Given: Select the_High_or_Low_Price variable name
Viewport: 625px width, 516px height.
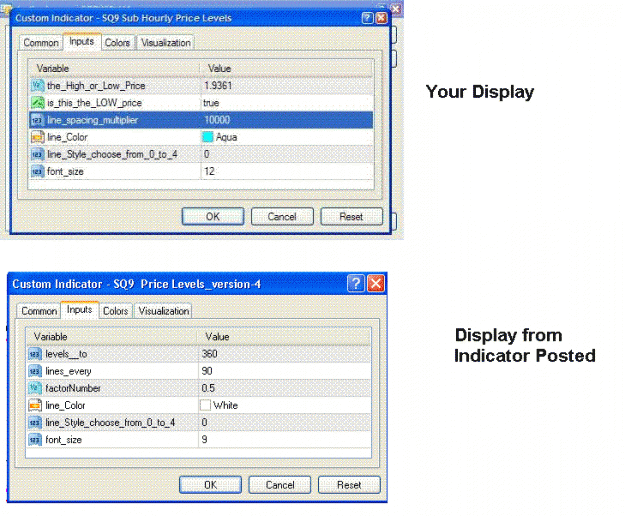Looking at the screenshot, I should 96,86.
